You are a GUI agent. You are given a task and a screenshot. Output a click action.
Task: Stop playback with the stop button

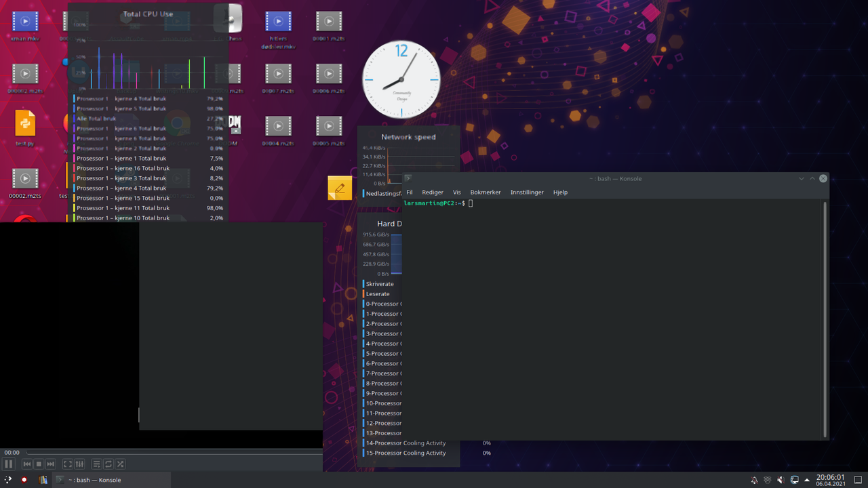[38, 464]
